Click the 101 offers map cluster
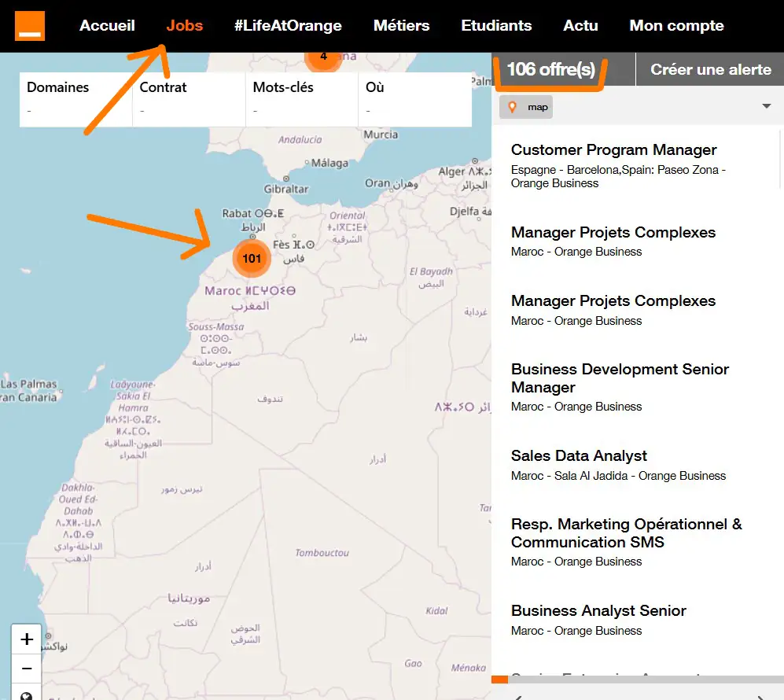This screenshot has width=784, height=700. (x=252, y=258)
